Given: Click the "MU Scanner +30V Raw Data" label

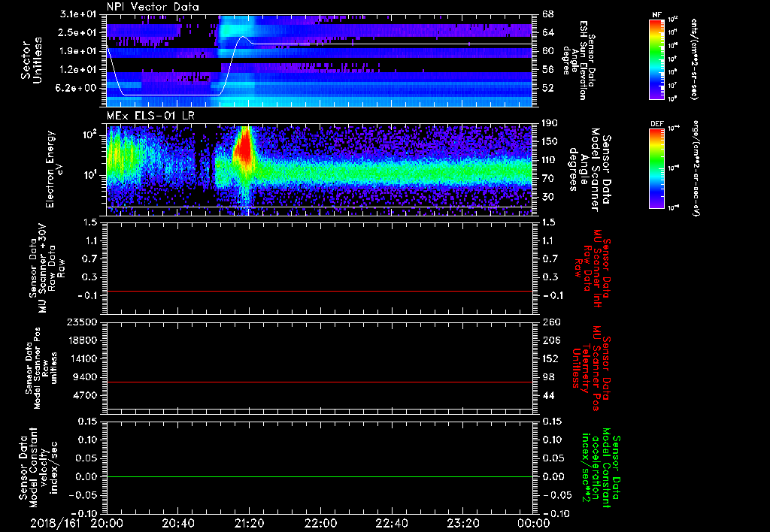Looking at the screenshot, I should [47, 268].
